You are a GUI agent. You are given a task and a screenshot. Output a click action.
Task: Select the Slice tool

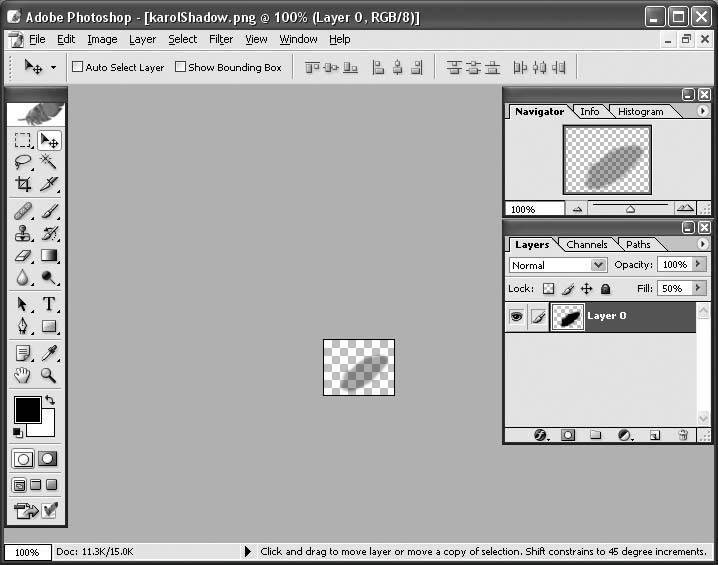49,184
